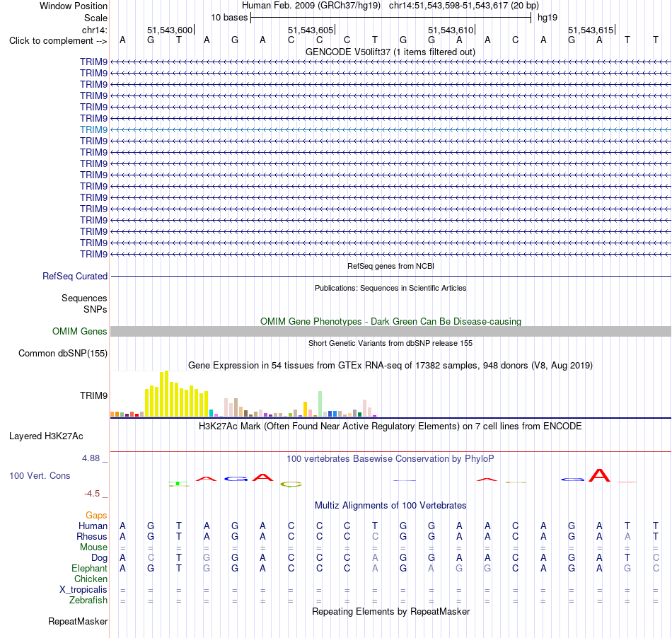Click the gray OMIM Genes item bar

click(x=390, y=331)
